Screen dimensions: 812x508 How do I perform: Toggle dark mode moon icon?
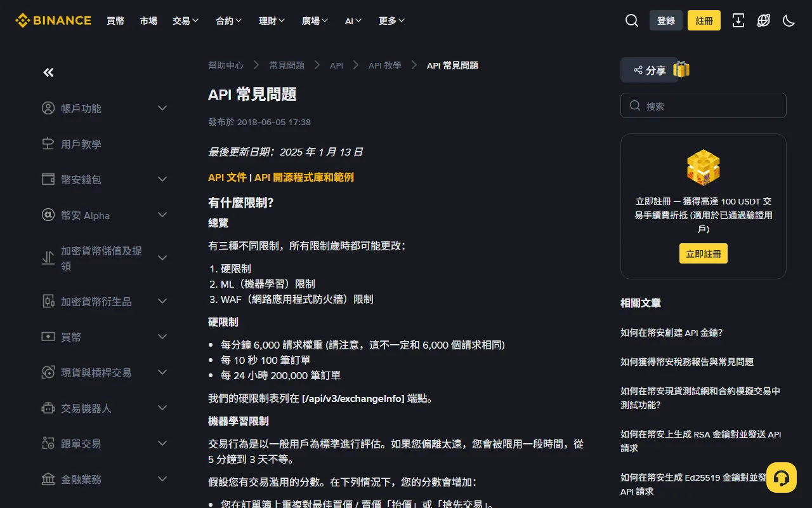coord(789,20)
